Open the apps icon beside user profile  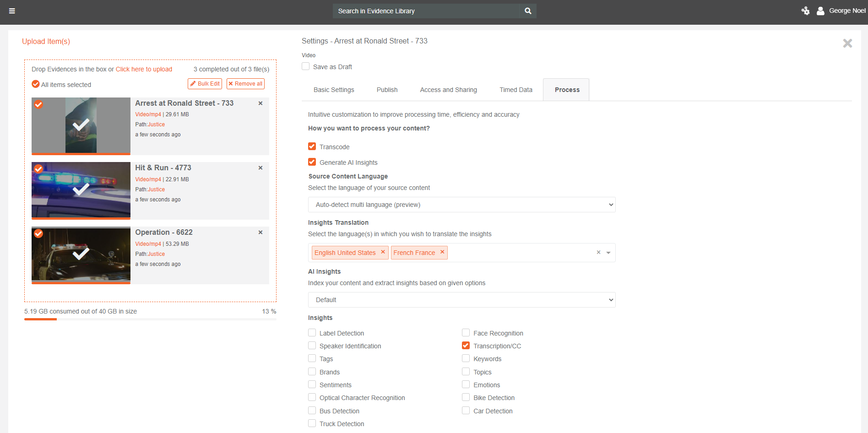[805, 11]
